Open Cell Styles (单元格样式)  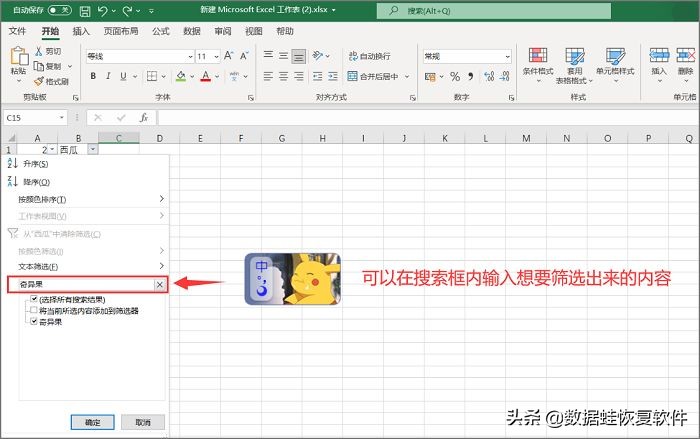pos(615,65)
